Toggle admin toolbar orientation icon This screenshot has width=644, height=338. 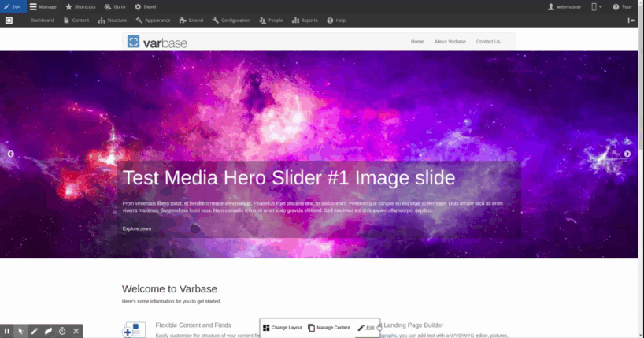point(631,20)
